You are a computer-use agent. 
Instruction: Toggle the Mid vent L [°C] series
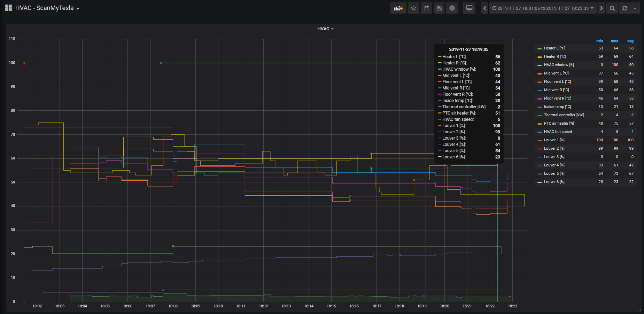click(556, 73)
